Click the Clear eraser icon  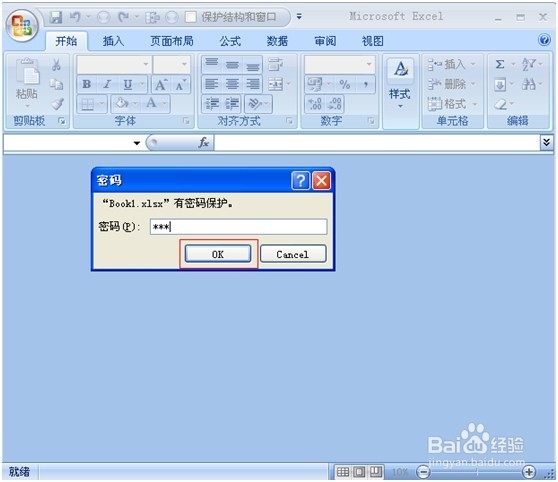[x=500, y=104]
